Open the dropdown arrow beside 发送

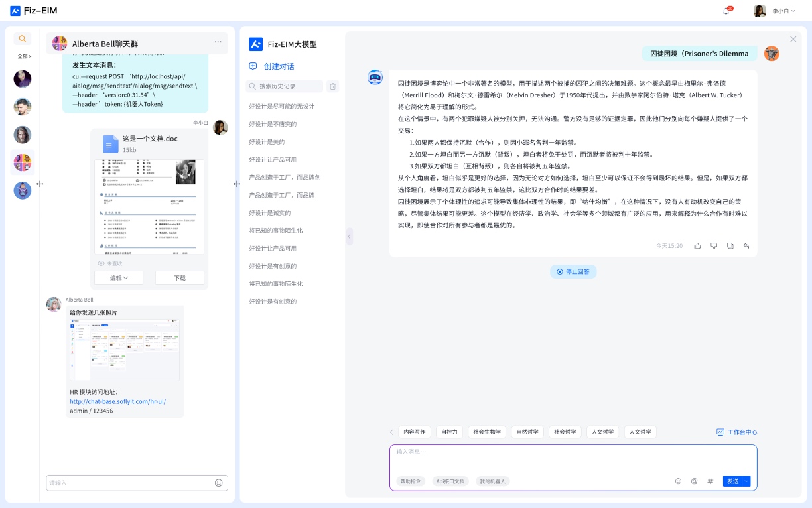pos(746,481)
